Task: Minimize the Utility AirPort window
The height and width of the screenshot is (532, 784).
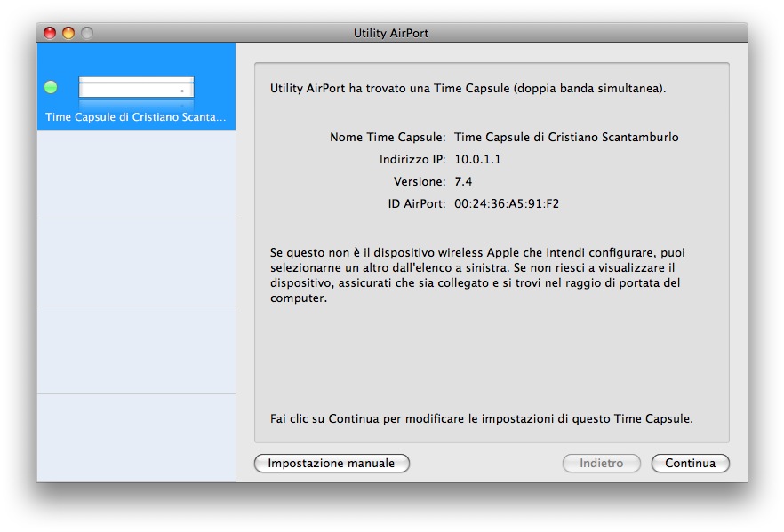Action: [x=68, y=33]
